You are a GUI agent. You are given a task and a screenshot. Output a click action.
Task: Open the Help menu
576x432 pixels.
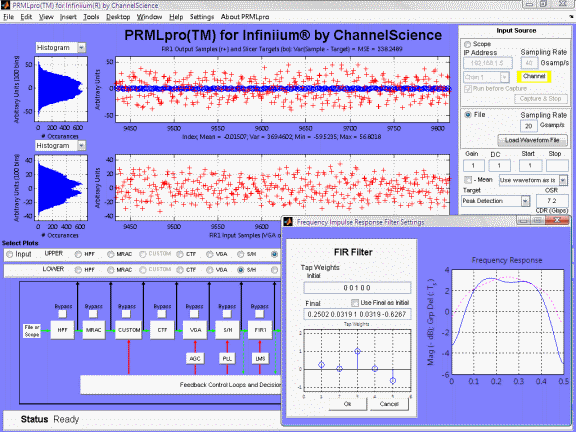(176, 17)
